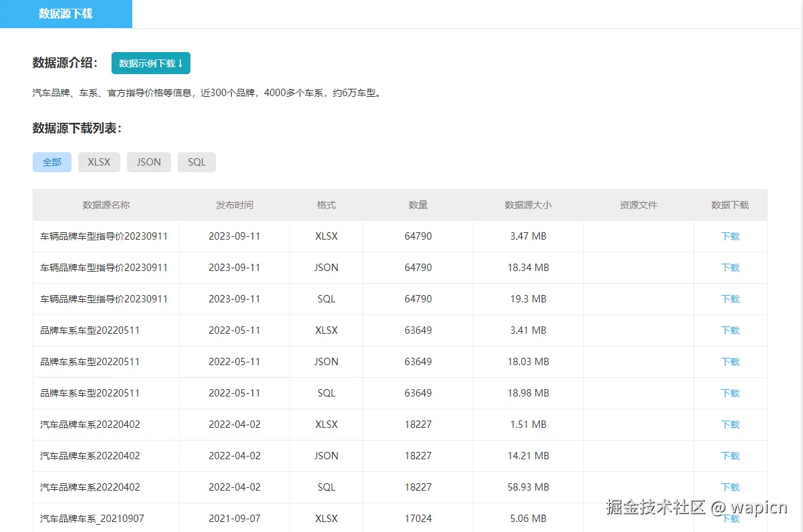Select the 全部 filter to show all formats
803x532 pixels.
tap(51, 162)
